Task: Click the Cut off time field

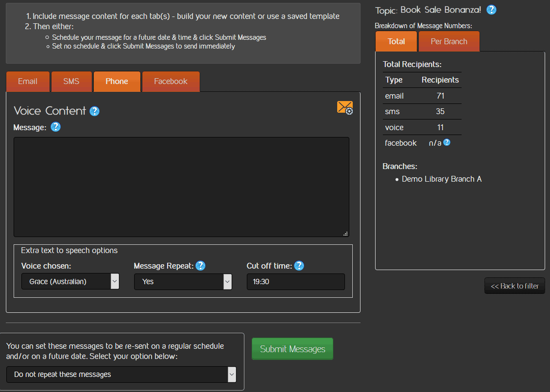Action: tap(295, 282)
